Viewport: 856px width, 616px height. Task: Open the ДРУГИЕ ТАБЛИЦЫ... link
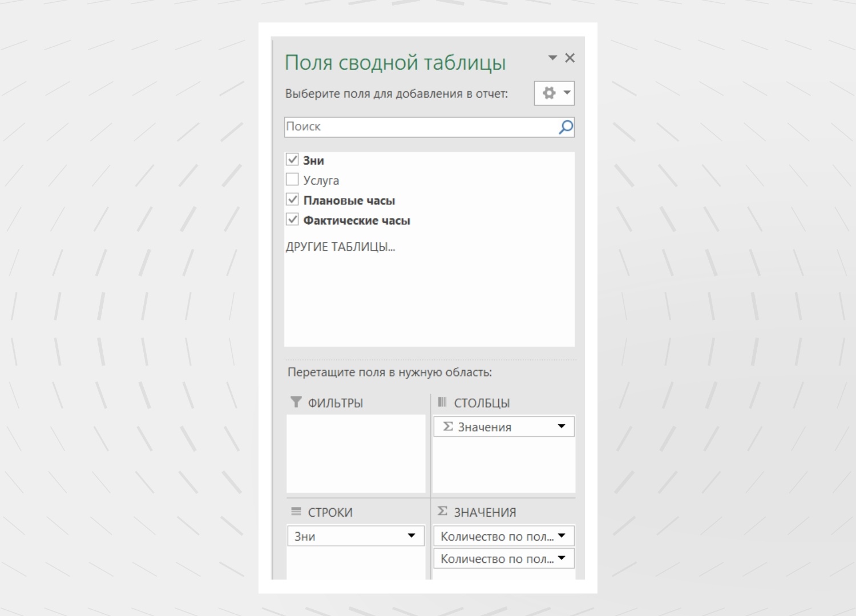tap(340, 247)
